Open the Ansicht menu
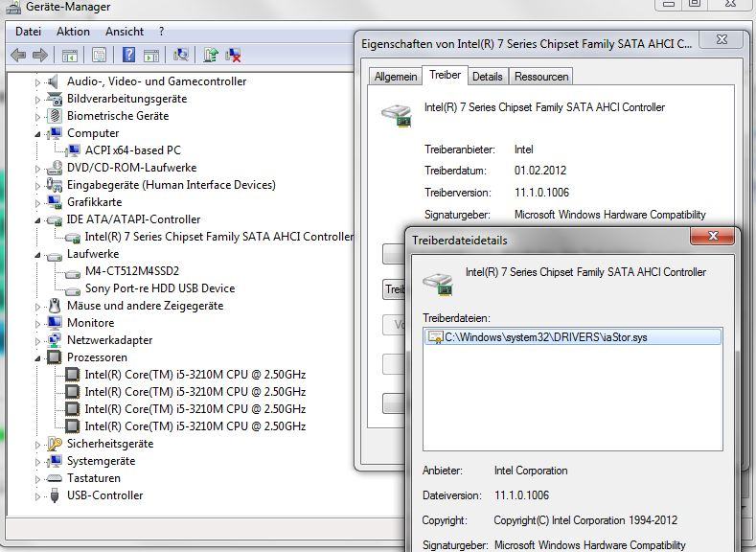756x552 pixels. coord(125,32)
